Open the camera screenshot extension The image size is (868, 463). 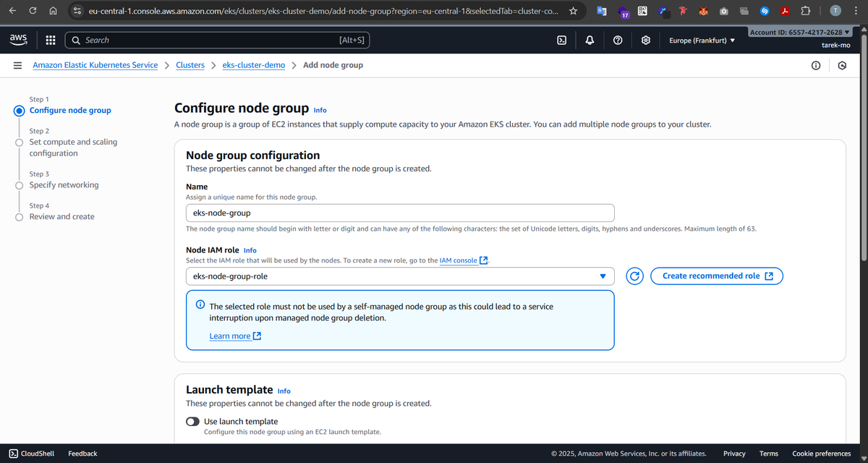[724, 12]
